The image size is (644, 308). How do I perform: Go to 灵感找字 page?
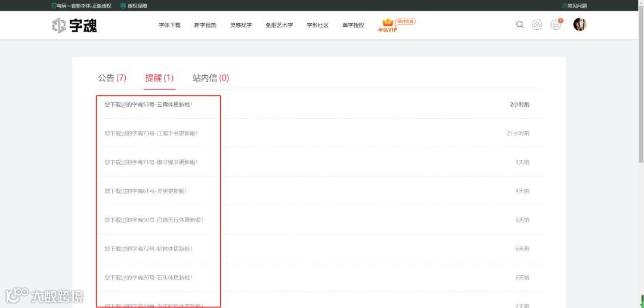241,25
